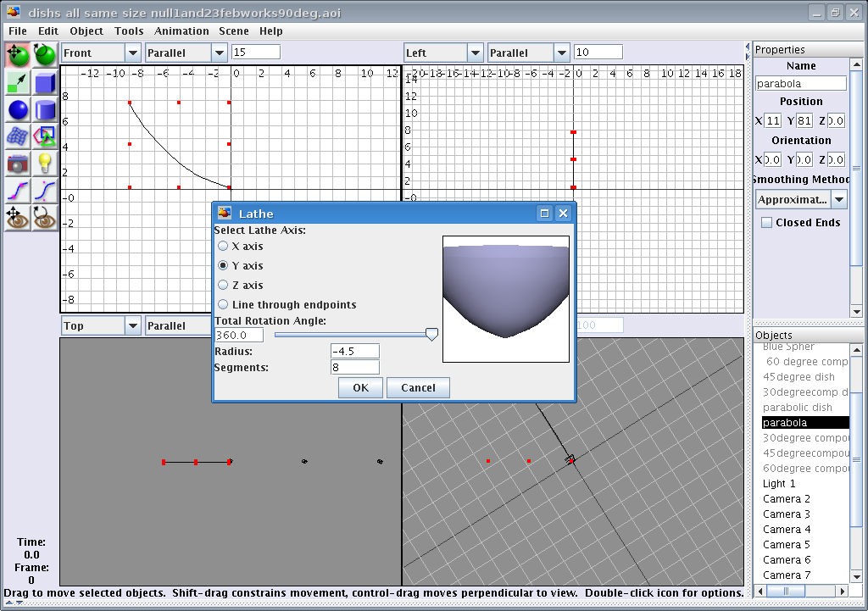This screenshot has width=868, height=611.
Task: Select Line through endpoints option
Action: (223, 304)
